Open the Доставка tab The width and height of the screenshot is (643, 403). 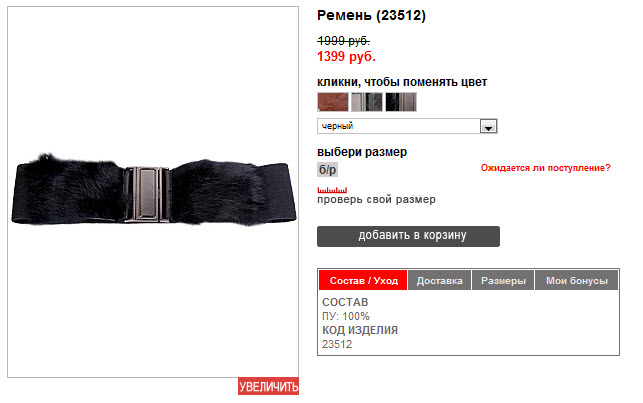coord(440,280)
